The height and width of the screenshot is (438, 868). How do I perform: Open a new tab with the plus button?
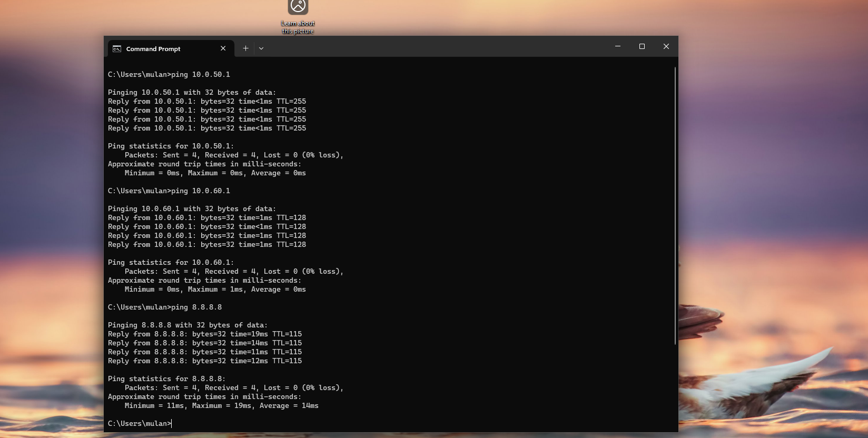[x=245, y=48]
